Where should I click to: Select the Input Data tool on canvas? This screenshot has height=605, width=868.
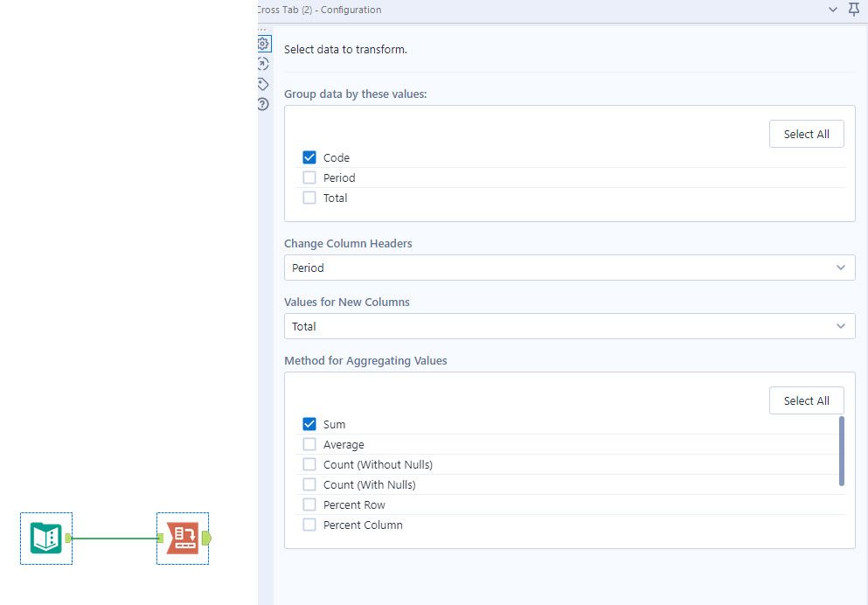[45, 538]
